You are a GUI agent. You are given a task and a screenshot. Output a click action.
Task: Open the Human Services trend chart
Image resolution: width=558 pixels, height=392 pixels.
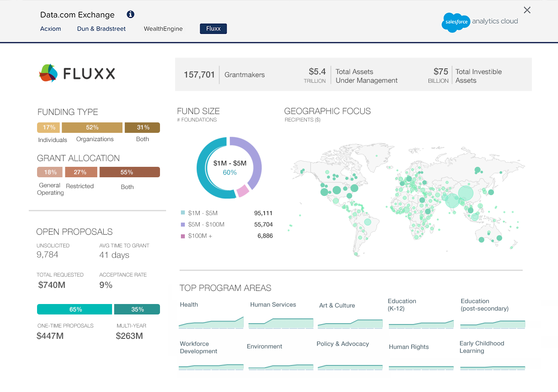click(281, 323)
